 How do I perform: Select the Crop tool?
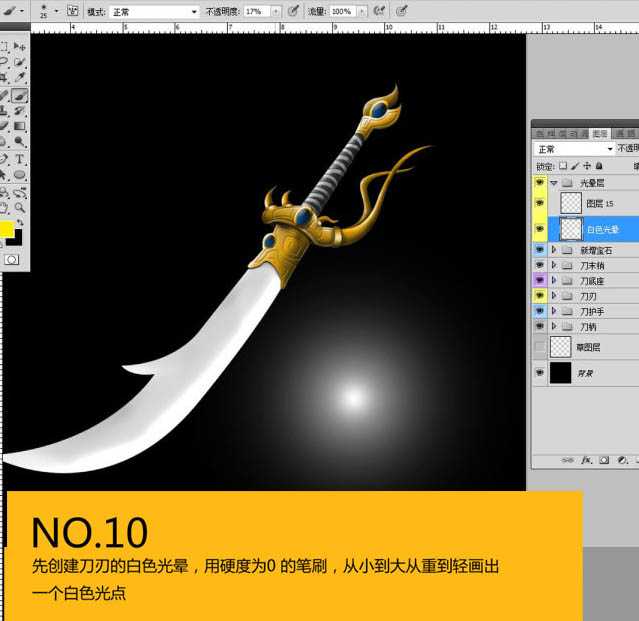click(x=4, y=77)
